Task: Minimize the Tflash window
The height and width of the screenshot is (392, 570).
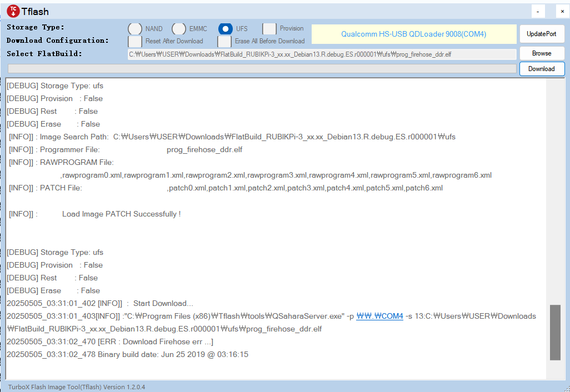Action: tap(538, 11)
